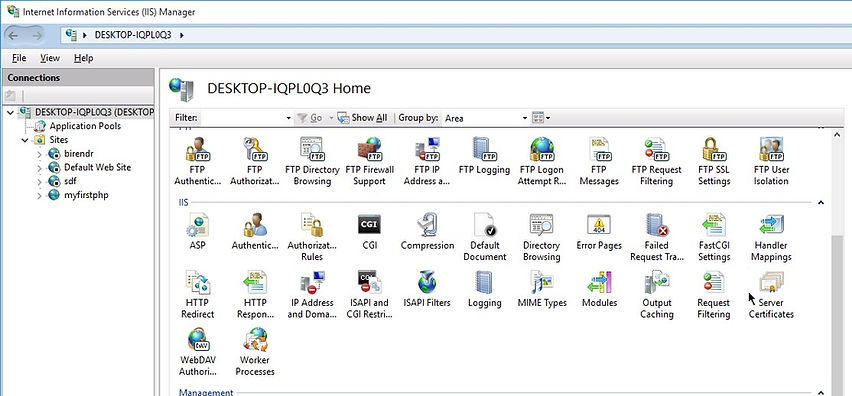Open the CGI feature
Screen dimensions: 852x396
pyautogui.click(x=369, y=232)
